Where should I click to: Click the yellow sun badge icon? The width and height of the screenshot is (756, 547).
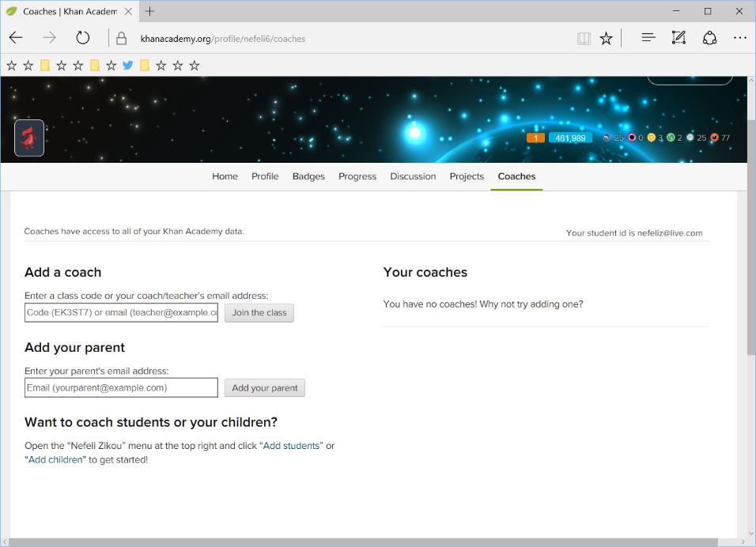pos(652,138)
